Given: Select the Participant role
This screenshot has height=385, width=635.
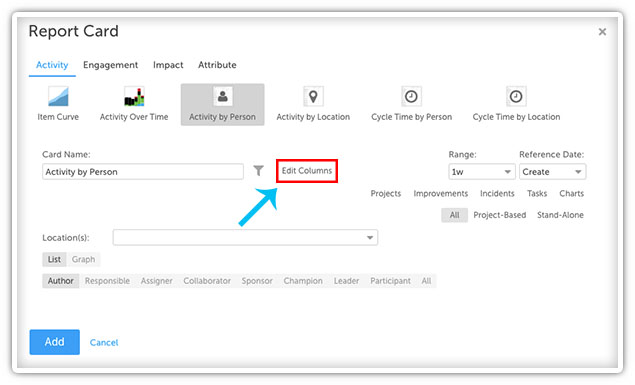Looking at the screenshot, I should 390,281.
